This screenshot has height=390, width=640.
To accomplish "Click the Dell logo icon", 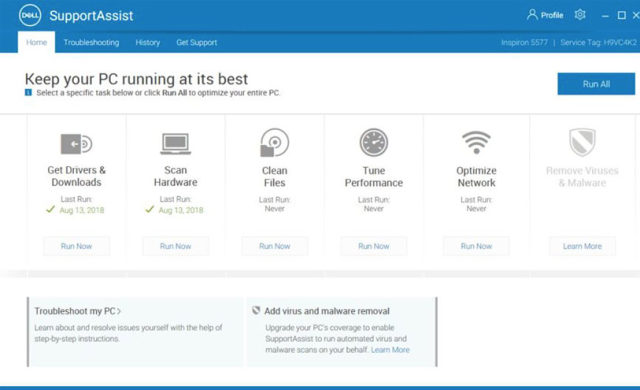I will tap(30, 16).
